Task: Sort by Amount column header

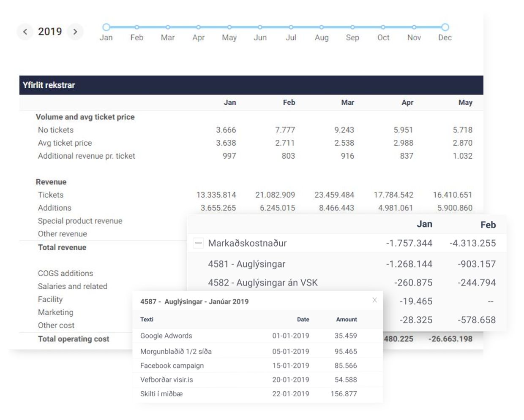Action: coord(346,320)
